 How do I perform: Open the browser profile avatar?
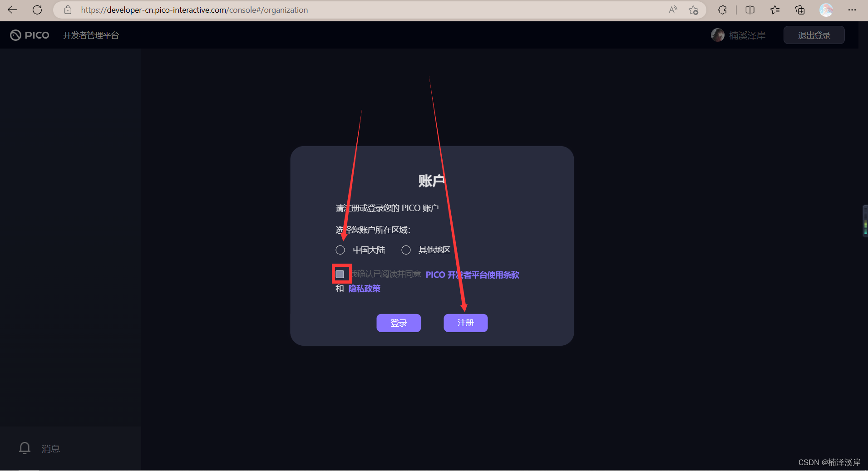click(x=826, y=10)
